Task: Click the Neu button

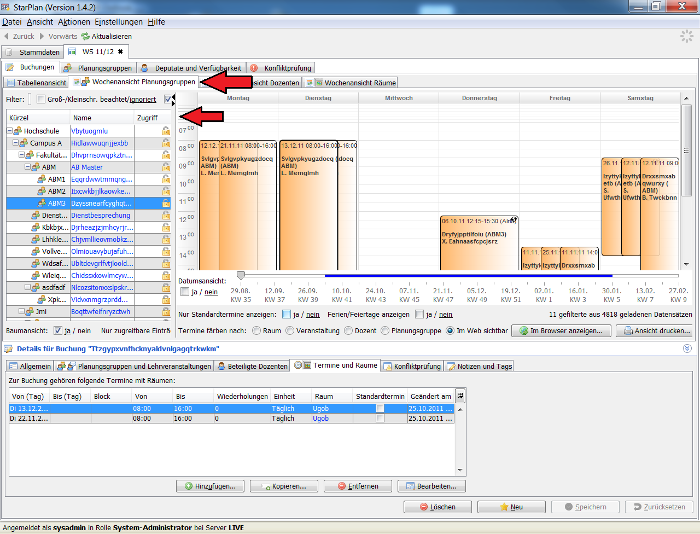Action: click(511, 507)
